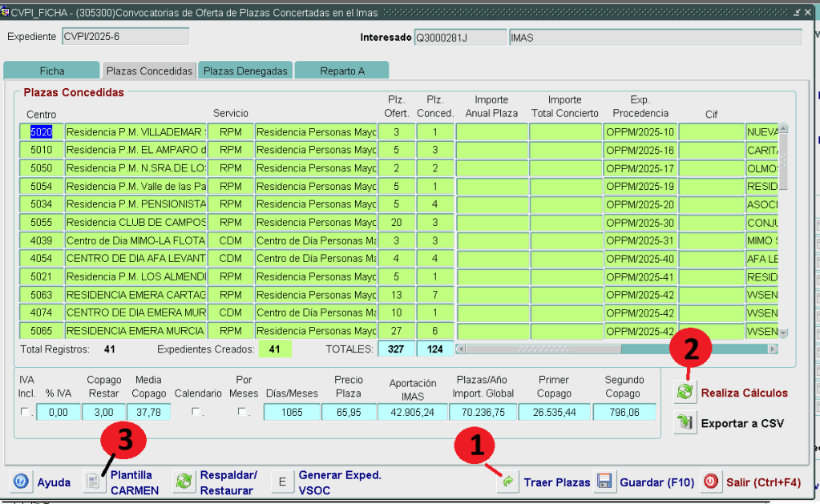Select the Centro 5010 cell
The width and height of the screenshot is (820, 504).
41,150
